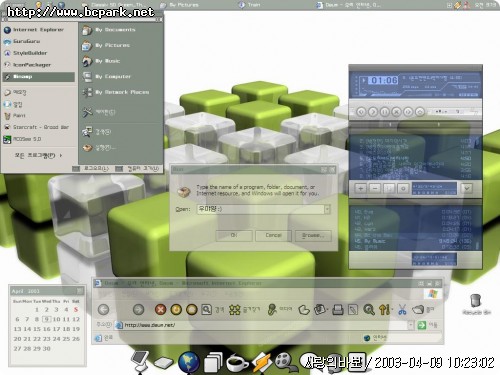
Task: Switch to the Daum taskbar window
Action: 348,5
